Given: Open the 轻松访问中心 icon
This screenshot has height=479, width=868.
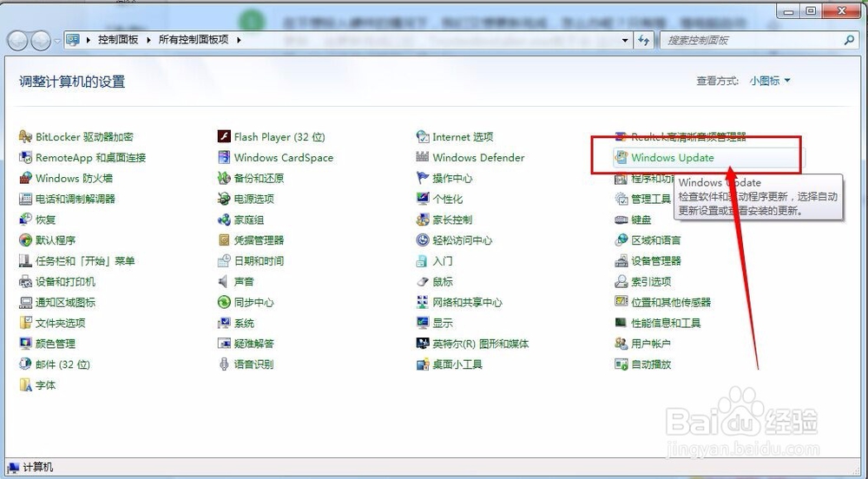Looking at the screenshot, I should coord(423,240).
